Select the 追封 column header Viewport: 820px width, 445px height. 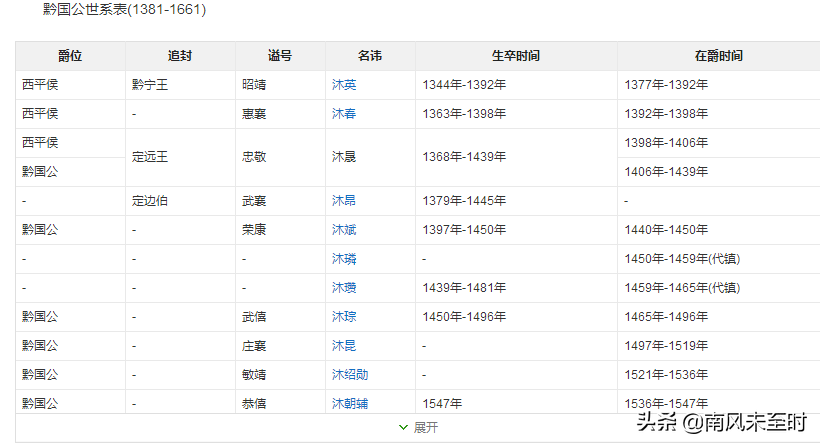coord(180,56)
